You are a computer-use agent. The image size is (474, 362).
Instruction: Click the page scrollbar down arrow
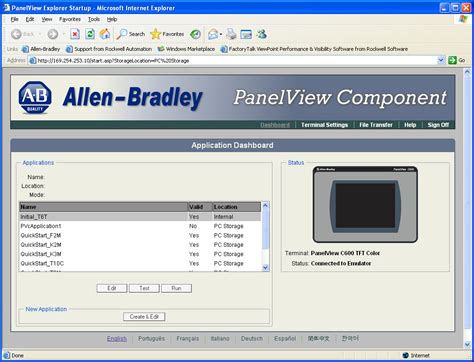coord(467,344)
